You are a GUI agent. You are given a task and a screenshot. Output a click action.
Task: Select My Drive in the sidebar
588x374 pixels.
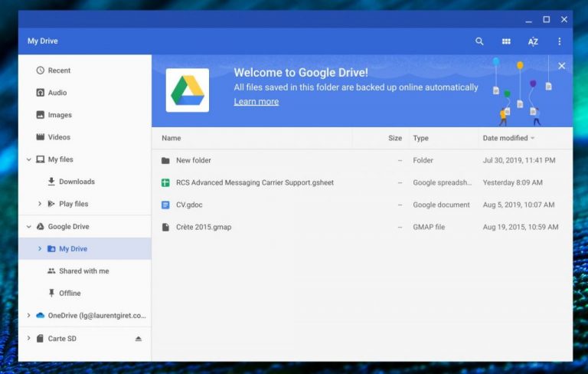pos(73,248)
